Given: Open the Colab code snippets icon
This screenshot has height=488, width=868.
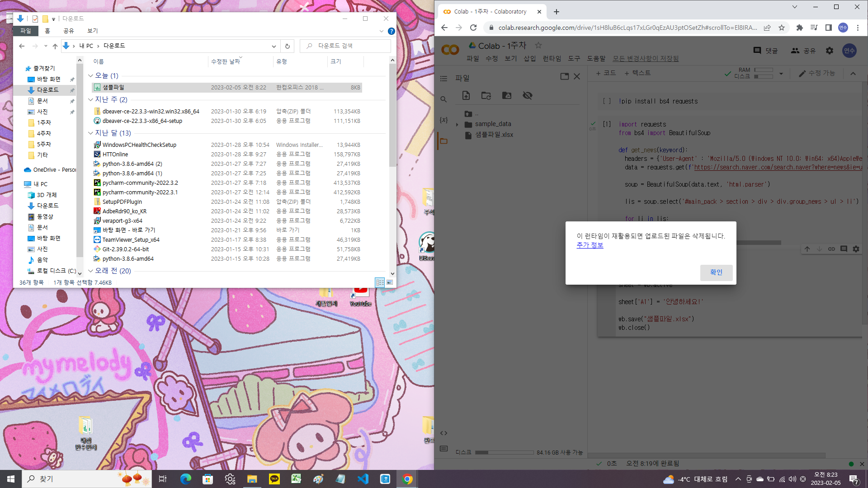Looking at the screenshot, I should click(x=443, y=433).
